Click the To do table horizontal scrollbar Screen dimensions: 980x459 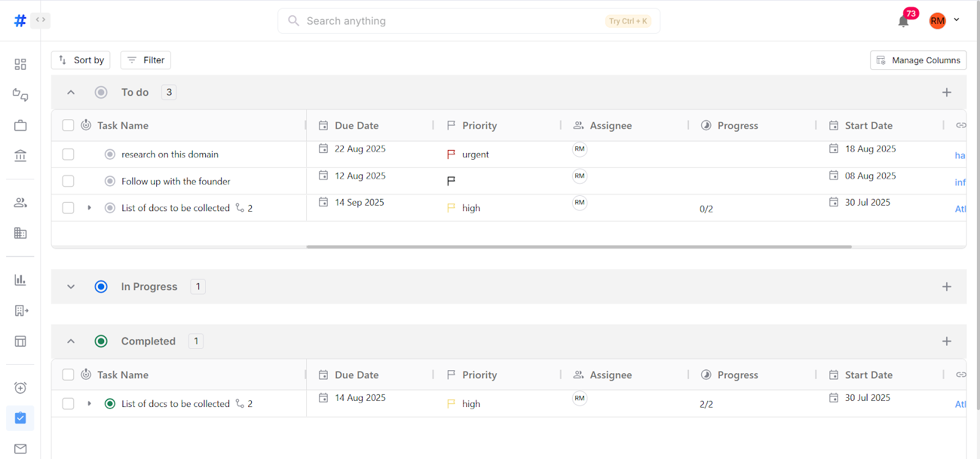coord(579,247)
